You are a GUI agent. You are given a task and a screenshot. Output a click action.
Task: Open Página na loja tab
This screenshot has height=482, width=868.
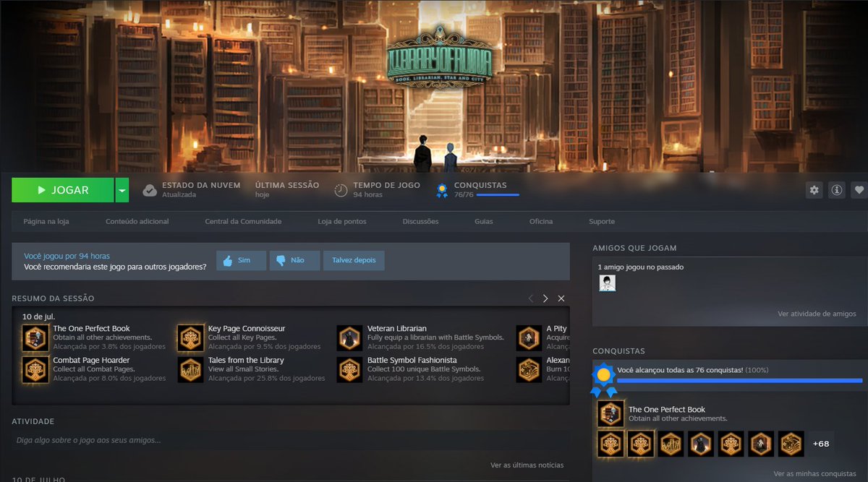tap(46, 221)
